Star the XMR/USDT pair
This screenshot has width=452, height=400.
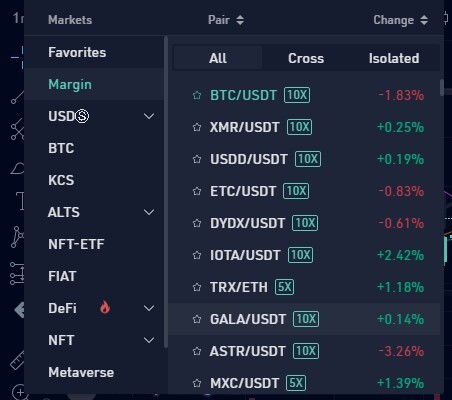click(x=197, y=127)
